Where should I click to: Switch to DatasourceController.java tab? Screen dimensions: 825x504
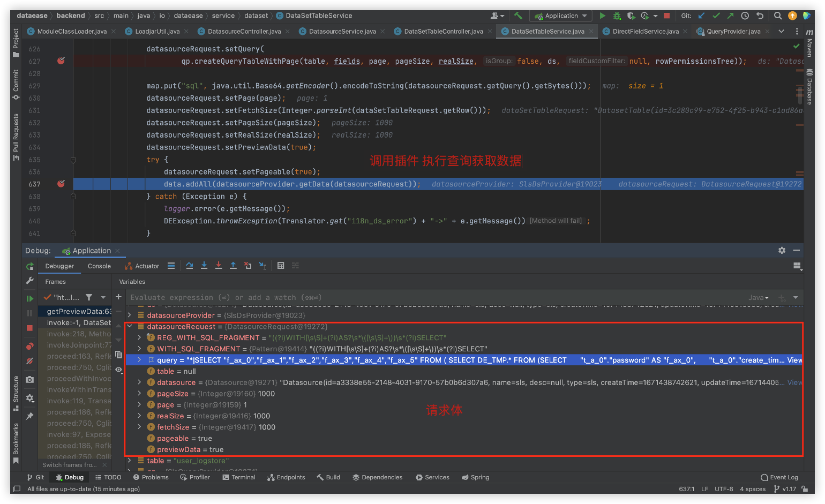coord(244,31)
